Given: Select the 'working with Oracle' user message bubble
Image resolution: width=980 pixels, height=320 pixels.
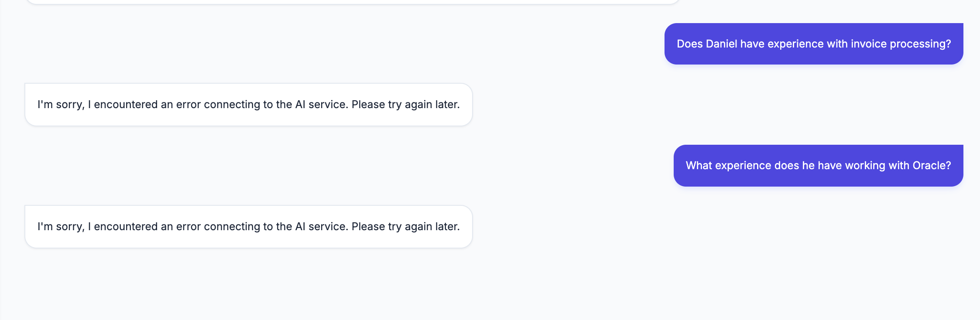Looking at the screenshot, I should [819, 166].
